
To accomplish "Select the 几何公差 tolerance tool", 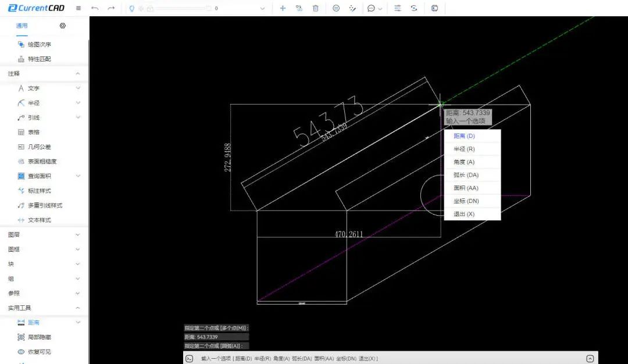I will (x=38, y=147).
